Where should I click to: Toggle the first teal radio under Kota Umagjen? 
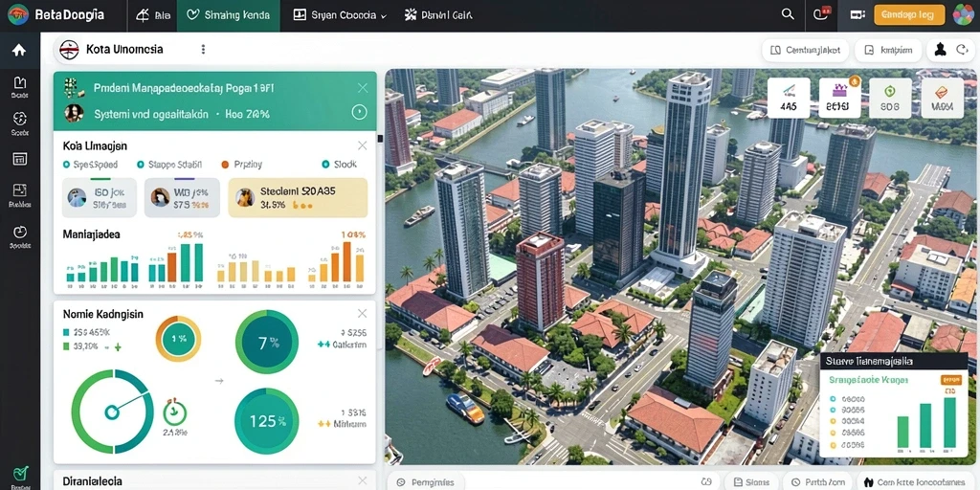point(66,165)
